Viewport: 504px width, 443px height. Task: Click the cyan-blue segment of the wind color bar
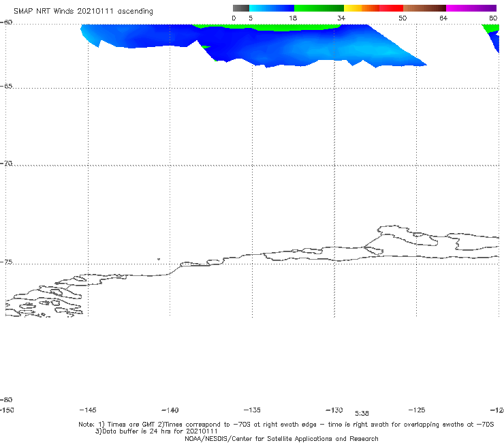pyautogui.click(x=272, y=8)
